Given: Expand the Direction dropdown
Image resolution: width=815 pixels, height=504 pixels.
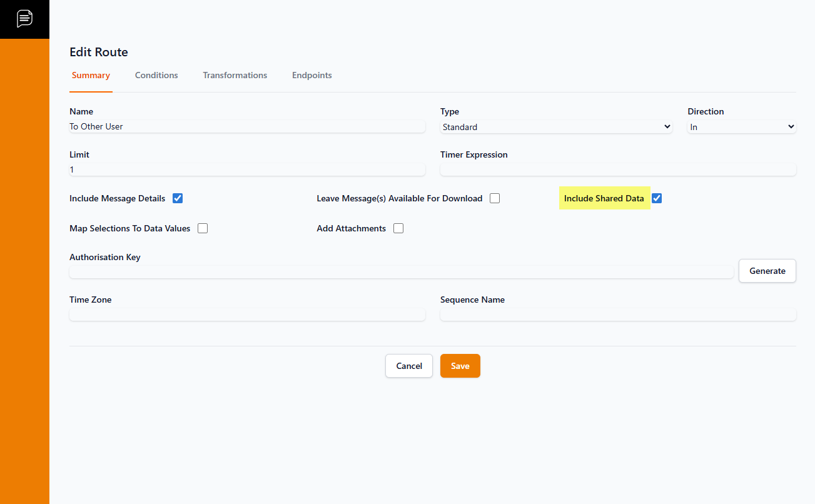Looking at the screenshot, I should [x=741, y=127].
